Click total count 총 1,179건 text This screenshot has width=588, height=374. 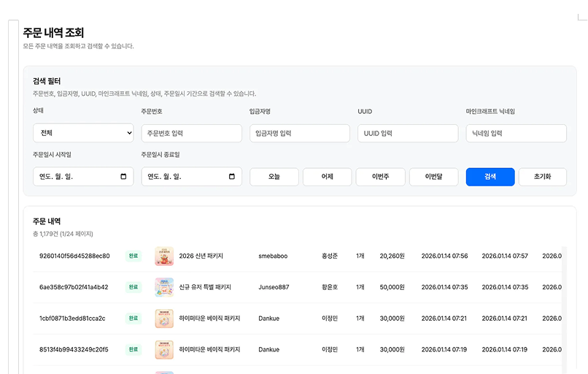[63, 234]
